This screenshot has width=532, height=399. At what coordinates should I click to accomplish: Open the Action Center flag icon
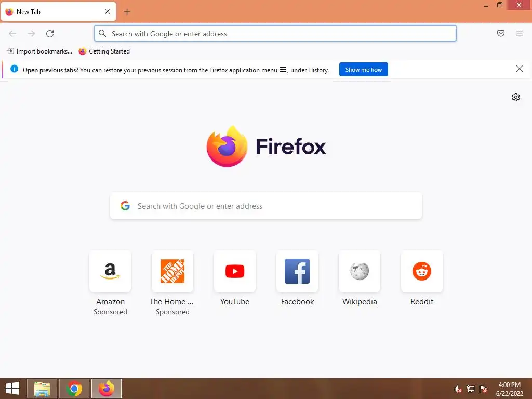[x=483, y=389]
